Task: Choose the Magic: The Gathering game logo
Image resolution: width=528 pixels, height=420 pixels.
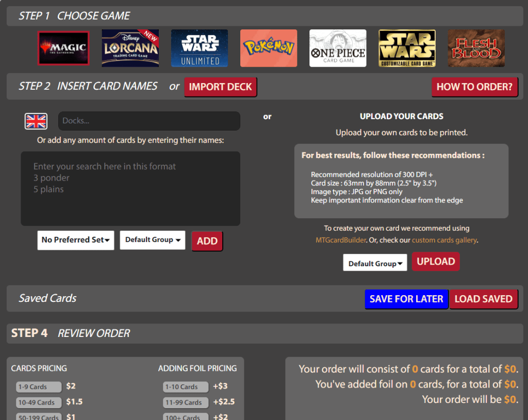Action: [63, 48]
